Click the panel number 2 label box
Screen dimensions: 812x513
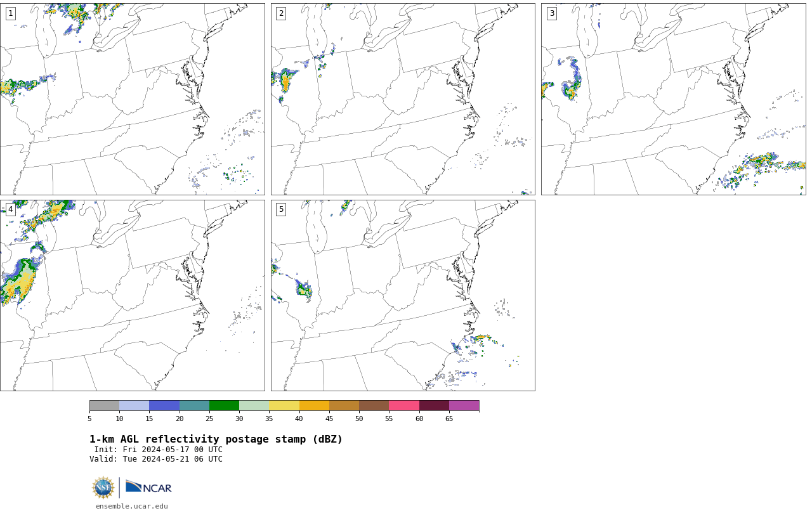(281, 13)
